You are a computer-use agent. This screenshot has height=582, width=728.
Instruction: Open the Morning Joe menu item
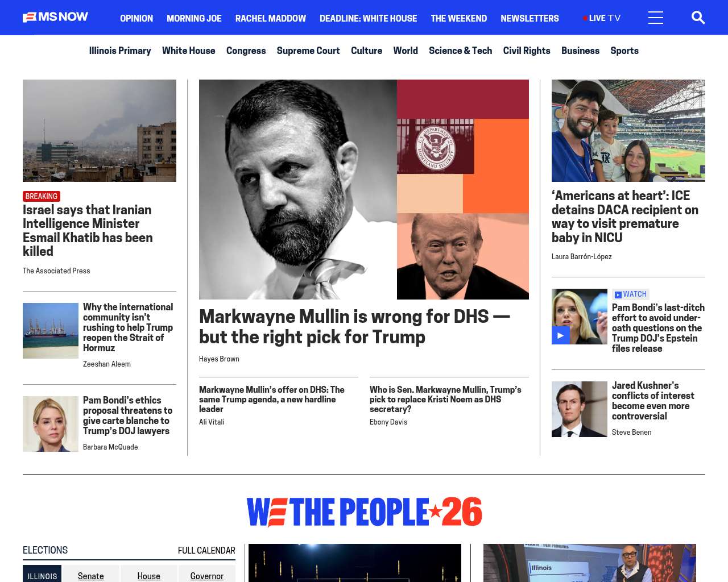tap(194, 18)
